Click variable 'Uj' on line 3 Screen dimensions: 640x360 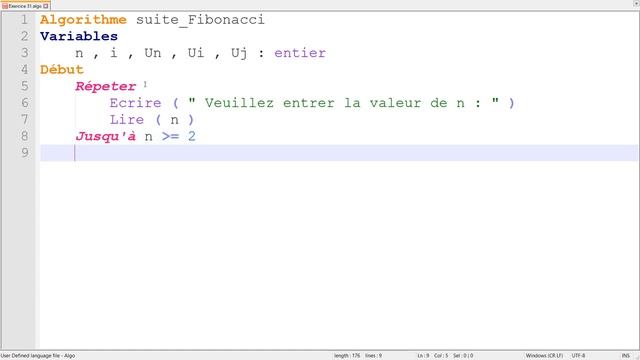tap(239, 53)
